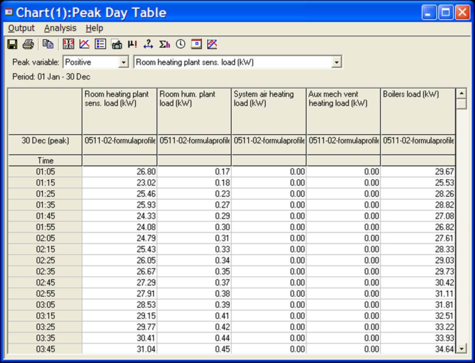
Task: Click the mu statistics toolbar icon
Action: click(x=132, y=44)
